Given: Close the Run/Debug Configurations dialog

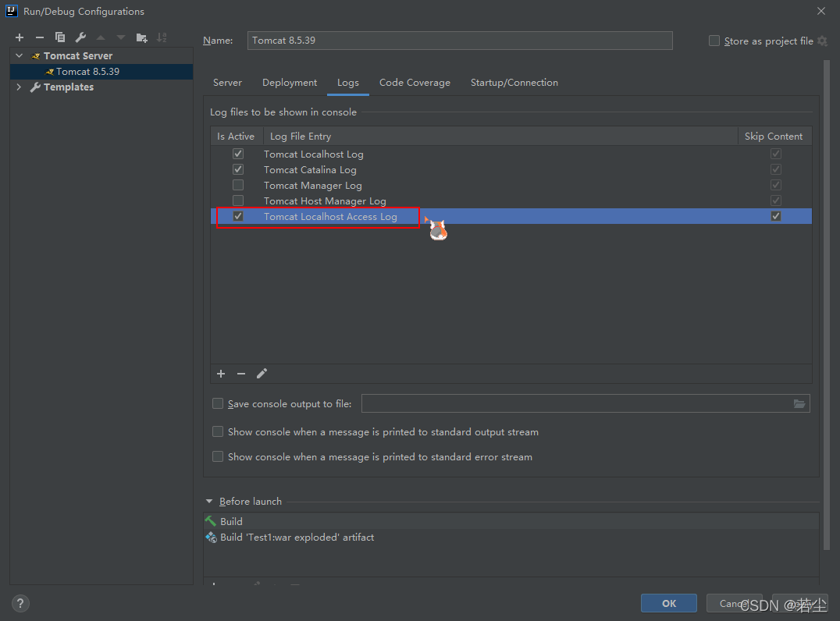Looking at the screenshot, I should 820,11.
